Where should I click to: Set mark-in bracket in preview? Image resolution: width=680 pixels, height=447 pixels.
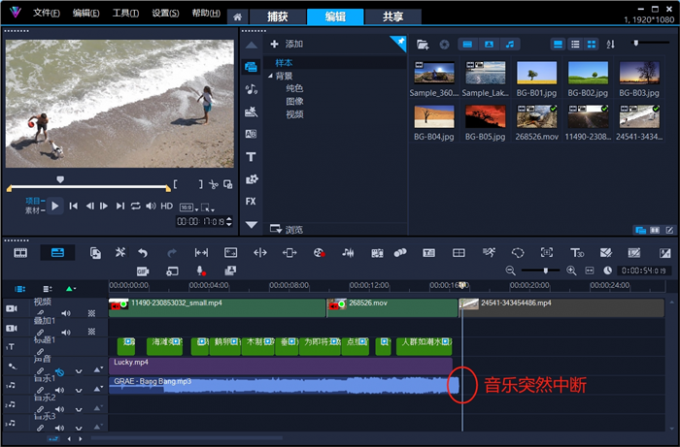(175, 184)
